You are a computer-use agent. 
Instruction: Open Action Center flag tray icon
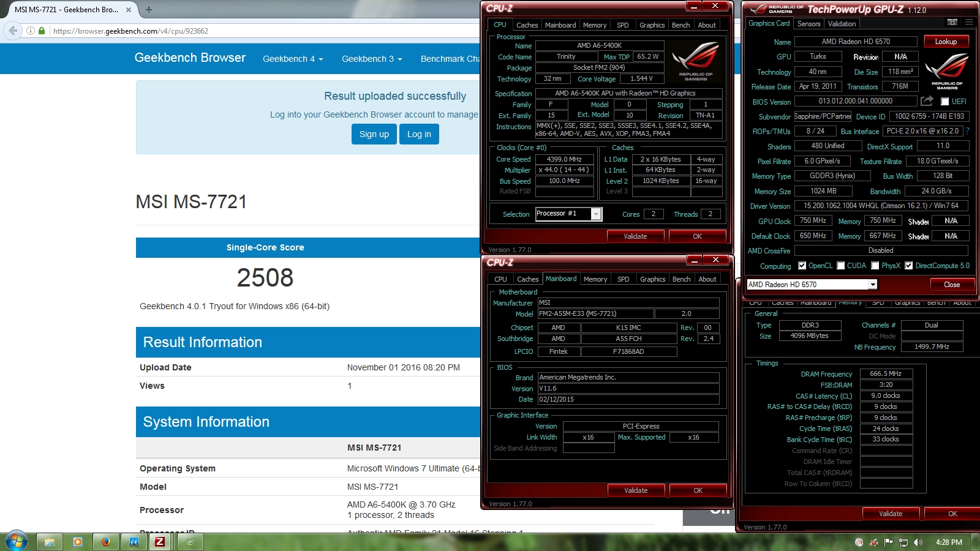point(889,542)
